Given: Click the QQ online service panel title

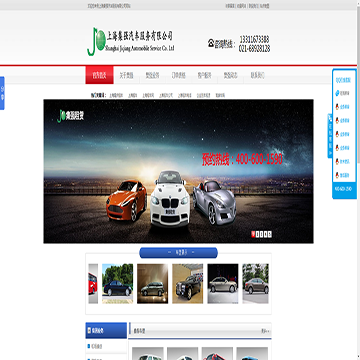Looking at the screenshot, I should click(343, 80).
